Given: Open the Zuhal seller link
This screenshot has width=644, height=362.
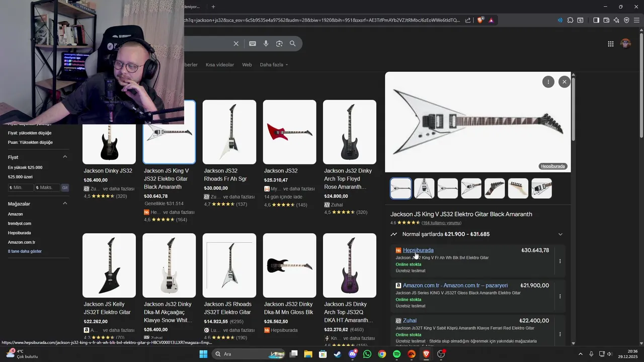Looking at the screenshot, I should pos(410,320).
